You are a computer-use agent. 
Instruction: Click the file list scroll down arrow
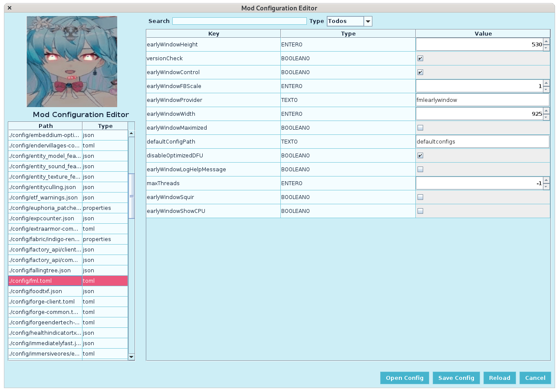coord(132,356)
